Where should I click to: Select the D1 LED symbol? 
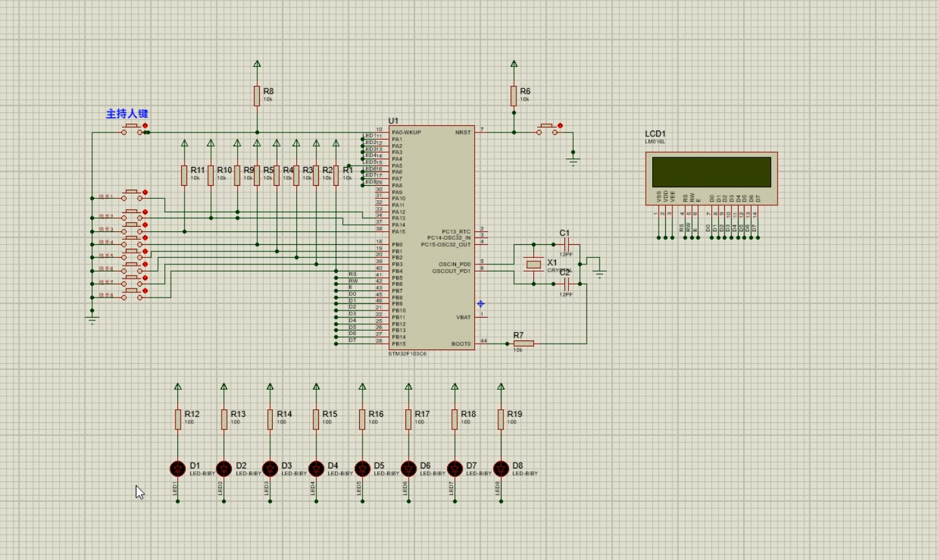178,468
